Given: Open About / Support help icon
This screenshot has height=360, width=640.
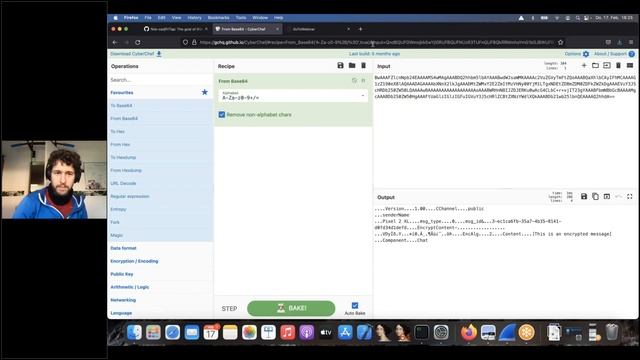Looking at the screenshot, I should pyautogui.click(x=631, y=54).
